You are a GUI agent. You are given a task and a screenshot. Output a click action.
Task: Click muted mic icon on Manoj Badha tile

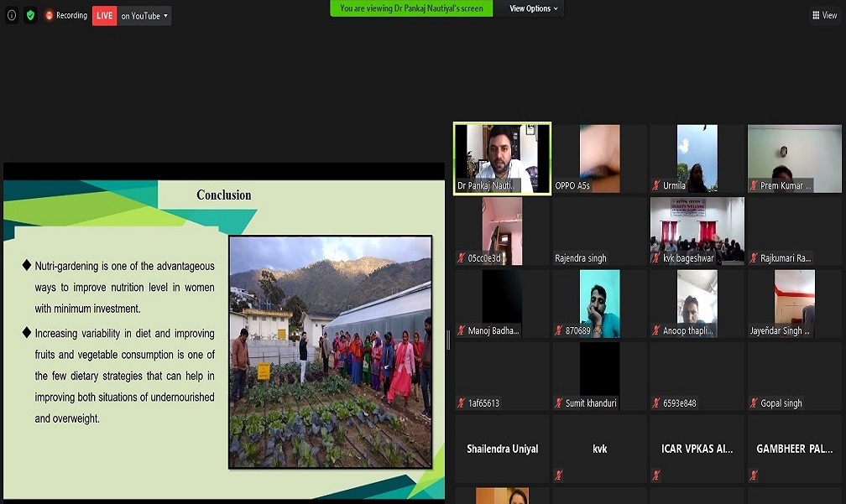462,331
